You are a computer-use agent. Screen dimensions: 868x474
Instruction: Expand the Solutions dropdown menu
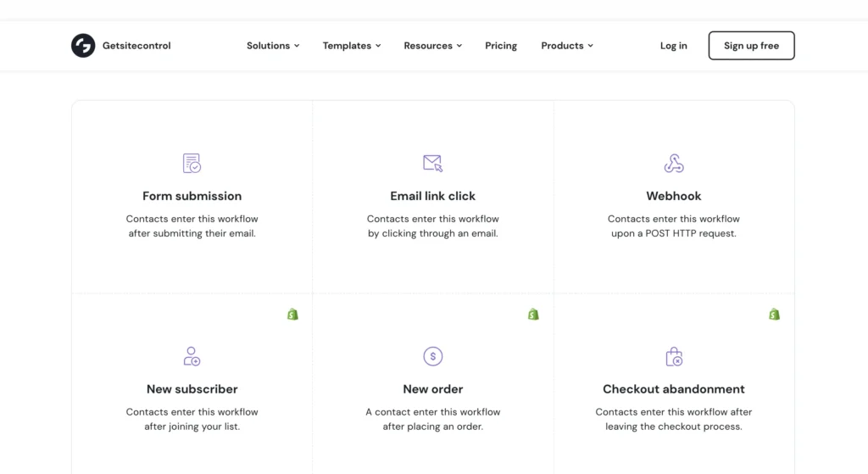(x=273, y=46)
